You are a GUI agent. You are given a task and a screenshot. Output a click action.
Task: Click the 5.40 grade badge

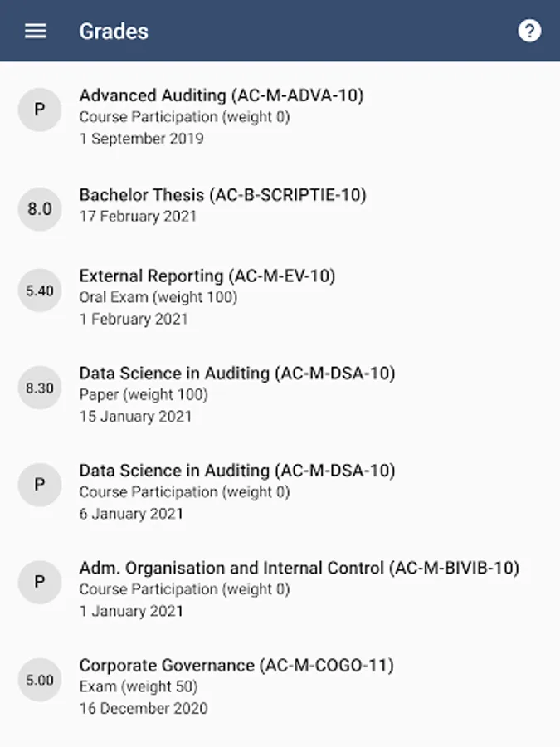[x=40, y=290]
